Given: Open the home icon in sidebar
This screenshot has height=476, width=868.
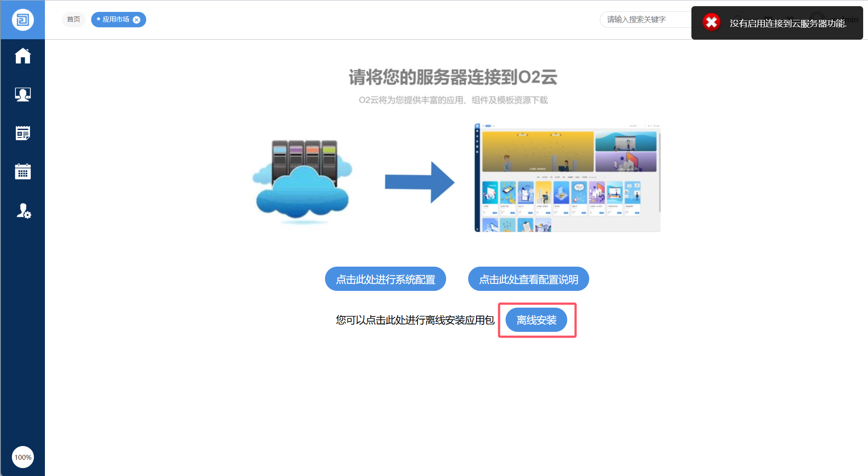Looking at the screenshot, I should tap(22, 56).
